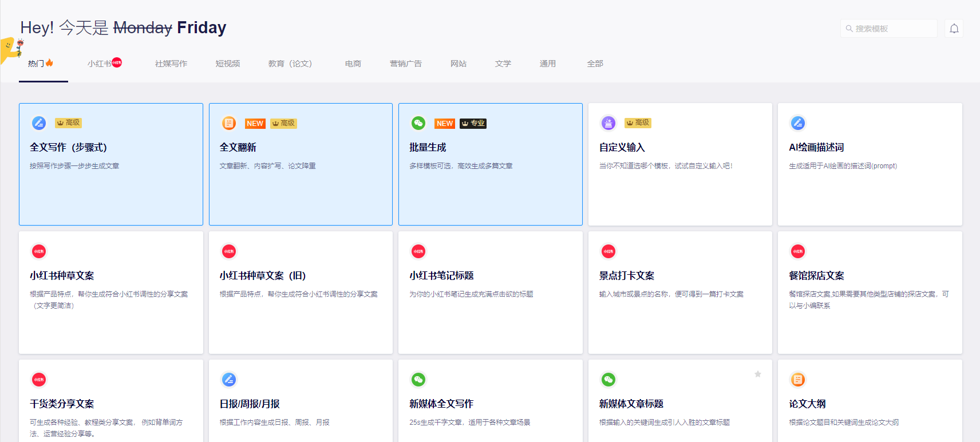Open the 自定义输入 template title

[622, 147]
